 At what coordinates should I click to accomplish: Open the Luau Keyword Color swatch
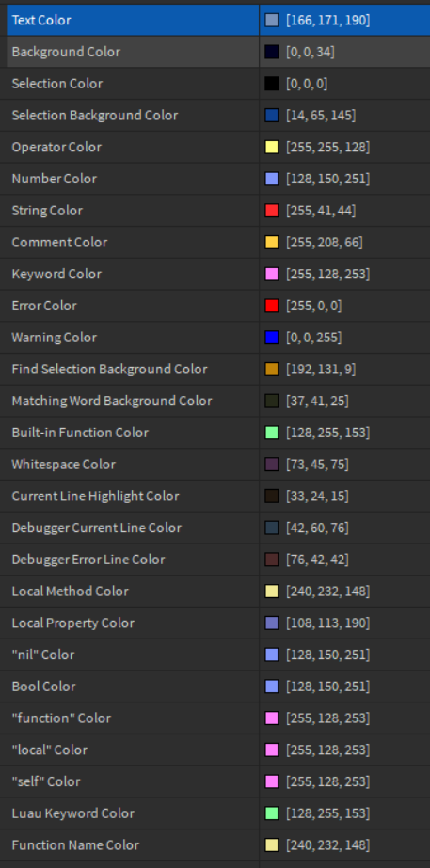[x=272, y=813]
